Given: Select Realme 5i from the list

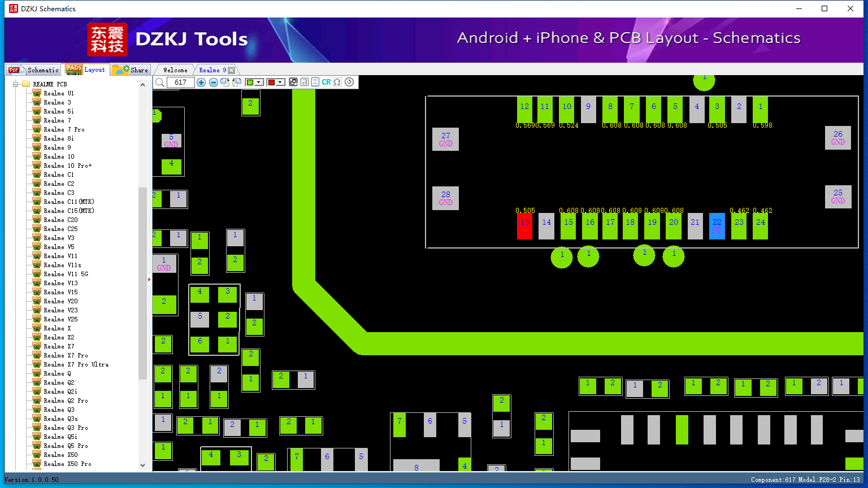Looking at the screenshot, I should [x=59, y=111].
